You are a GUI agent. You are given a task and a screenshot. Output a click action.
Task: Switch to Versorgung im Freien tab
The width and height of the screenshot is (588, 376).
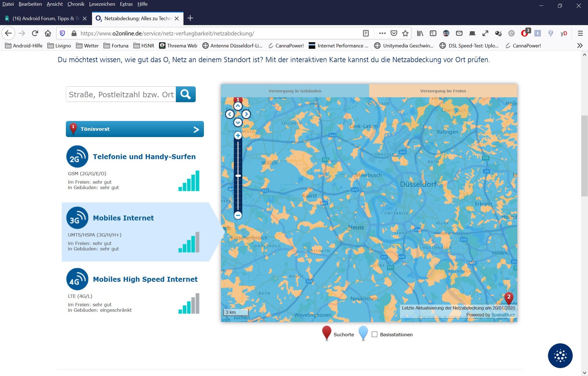click(x=443, y=91)
